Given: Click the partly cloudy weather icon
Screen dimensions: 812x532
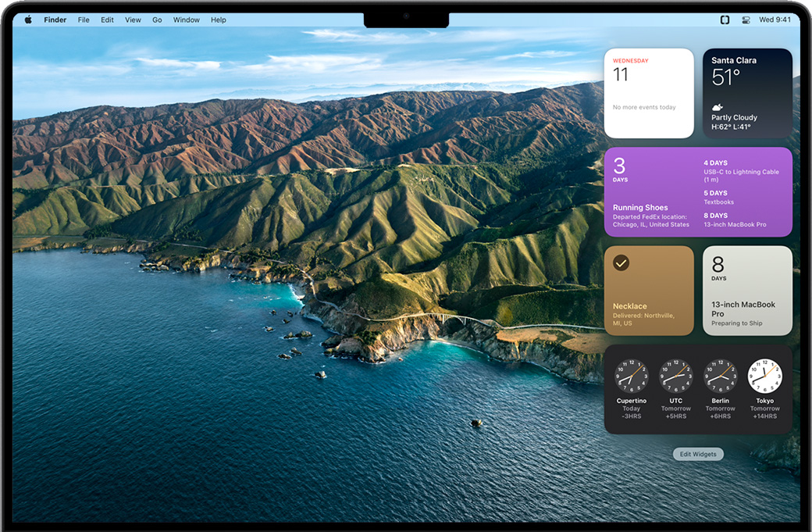Looking at the screenshot, I should point(718,107).
